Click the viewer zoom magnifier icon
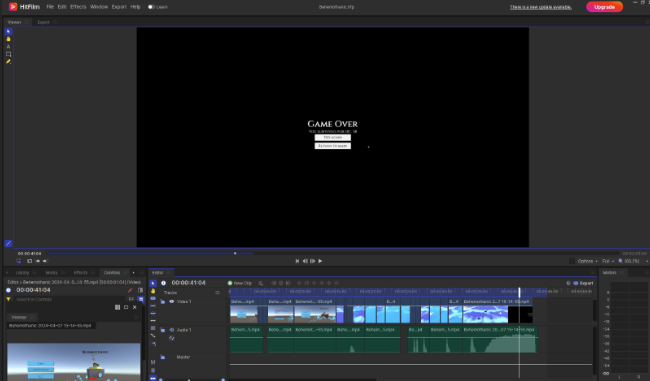The image size is (650, 381). point(620,261)
